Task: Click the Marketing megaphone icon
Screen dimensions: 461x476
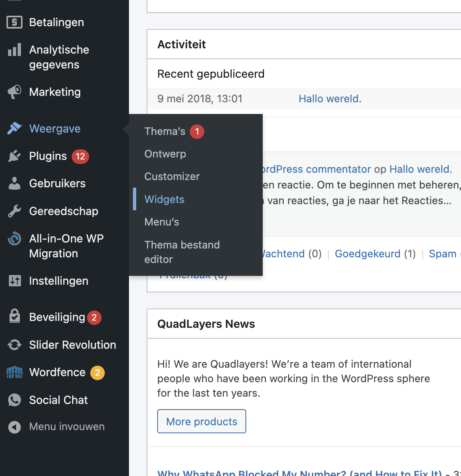Action: click(15, 92)
